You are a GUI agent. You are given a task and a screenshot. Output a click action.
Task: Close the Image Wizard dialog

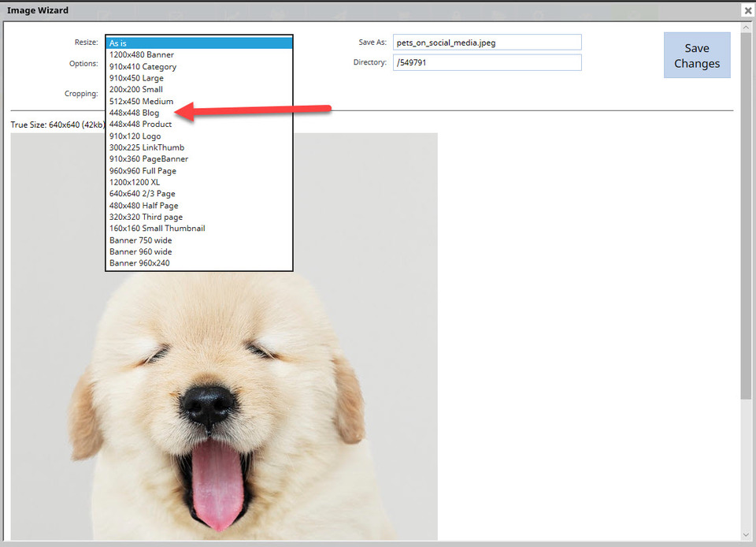pyautogui.click(x=747, y=10)
